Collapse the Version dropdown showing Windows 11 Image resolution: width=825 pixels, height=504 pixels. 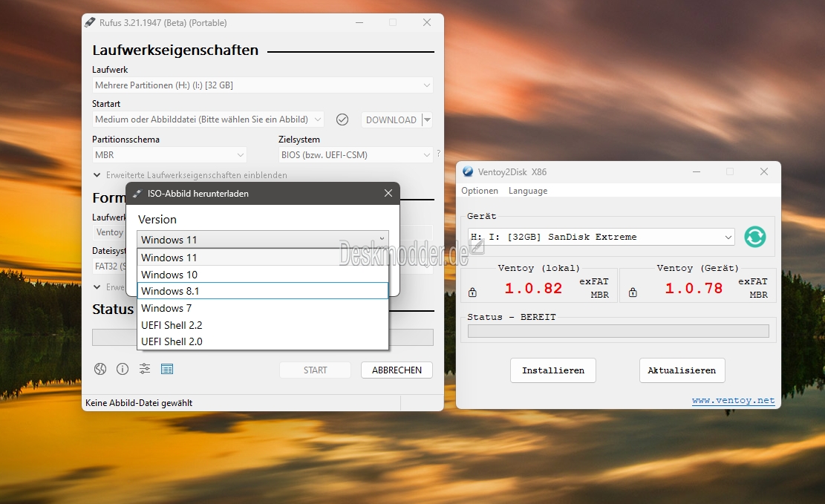point(263,239)
